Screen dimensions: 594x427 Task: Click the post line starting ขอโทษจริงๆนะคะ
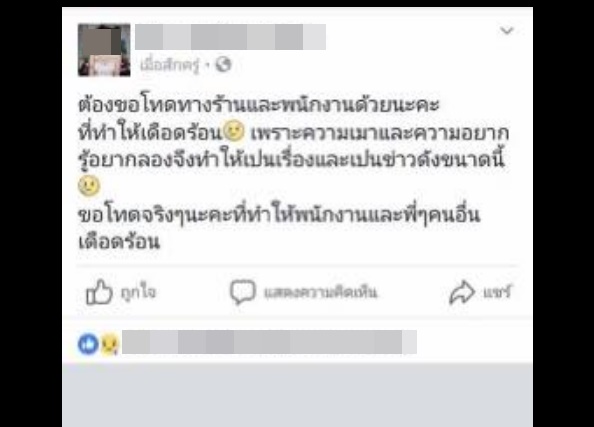pyautogui.click(x=279, y=215)
